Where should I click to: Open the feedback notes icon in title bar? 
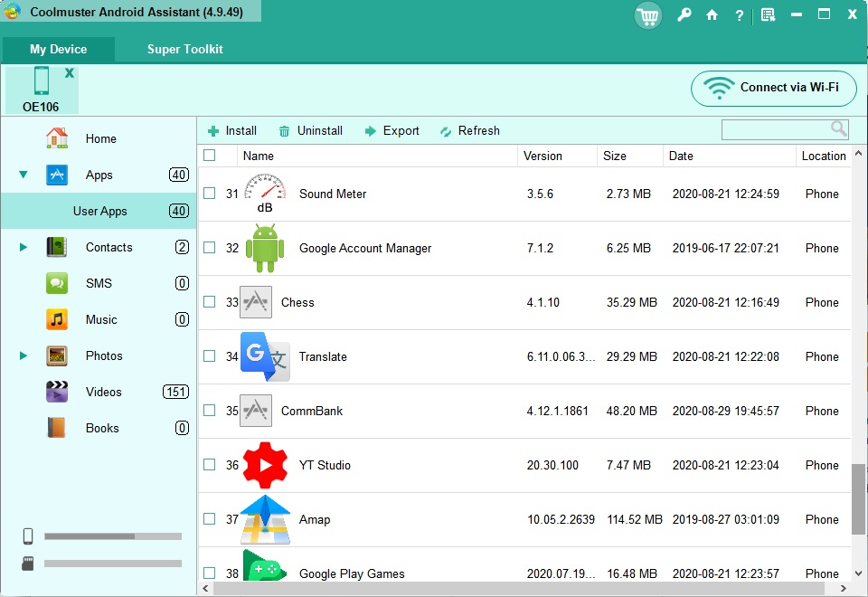[768, 15]
